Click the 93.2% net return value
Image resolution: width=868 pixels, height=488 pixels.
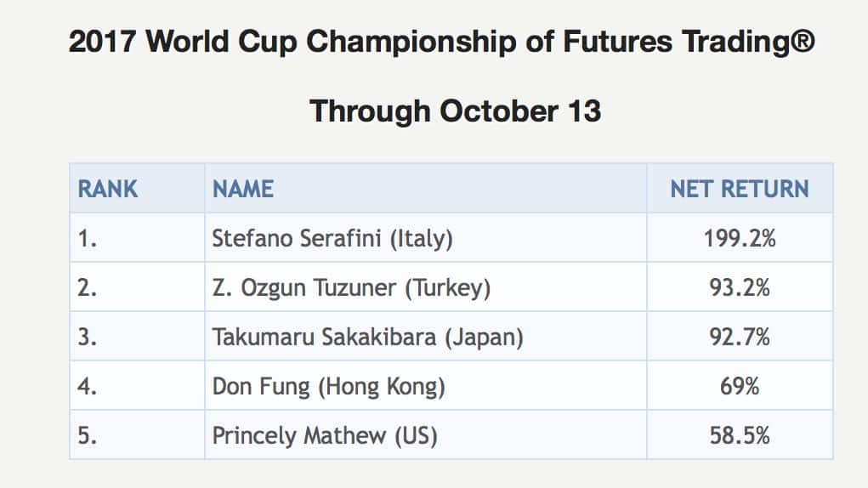tap(740, 288)
